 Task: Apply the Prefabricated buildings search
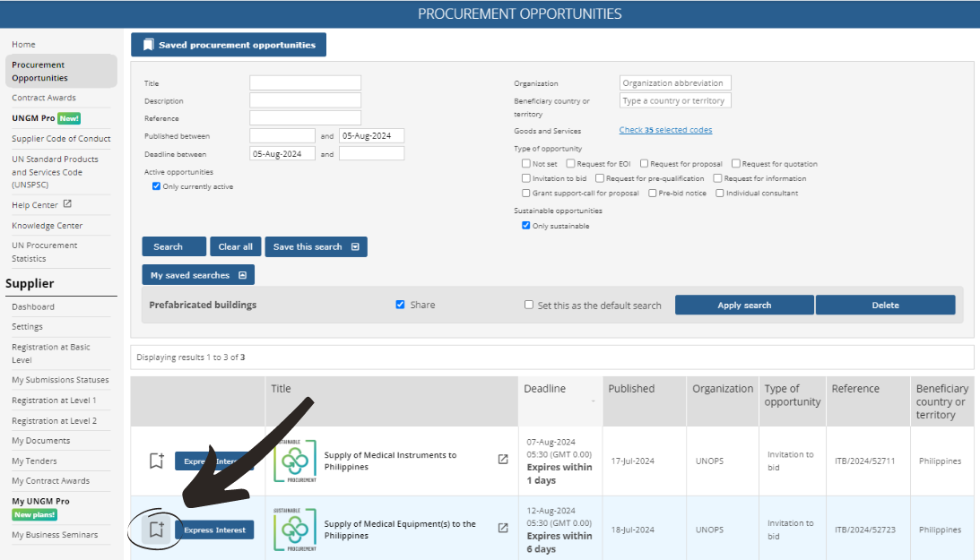pyautogui.click(x=744, y=305)
